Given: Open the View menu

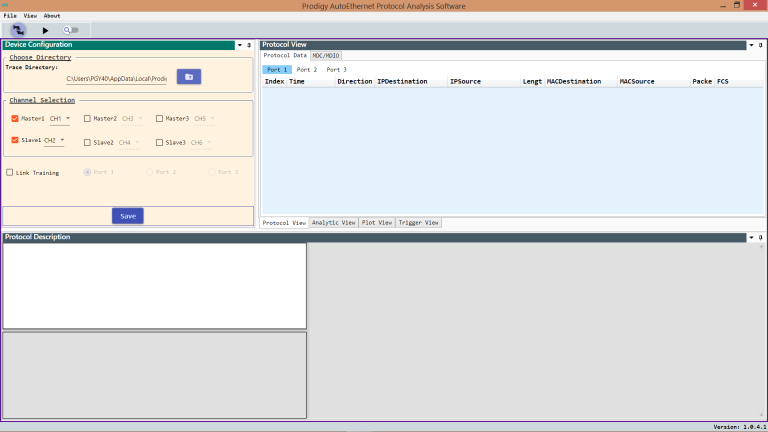Looking at the screenshot, I should tap(30, 16).
